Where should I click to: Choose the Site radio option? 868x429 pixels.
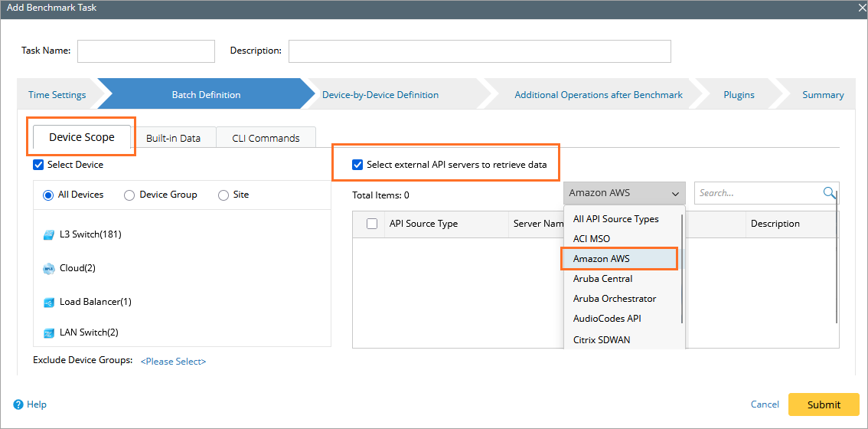pos(224,195)
